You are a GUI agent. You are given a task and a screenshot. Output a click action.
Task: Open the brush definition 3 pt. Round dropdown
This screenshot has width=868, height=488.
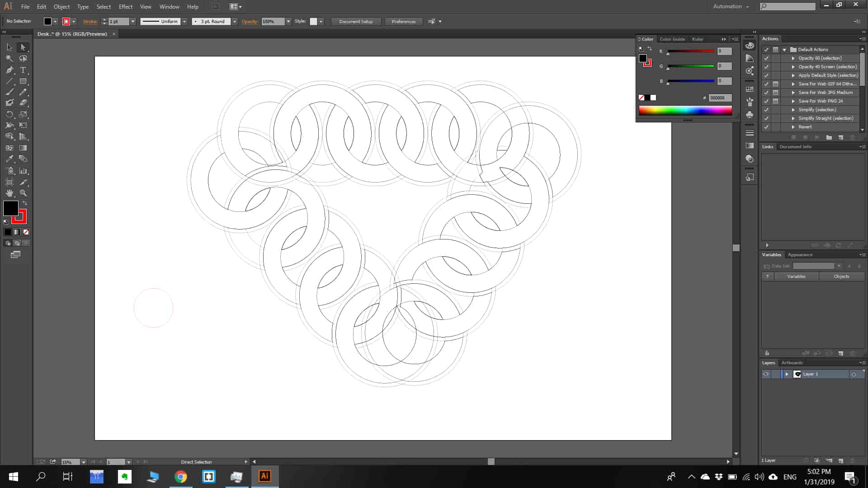pos(234,22)
